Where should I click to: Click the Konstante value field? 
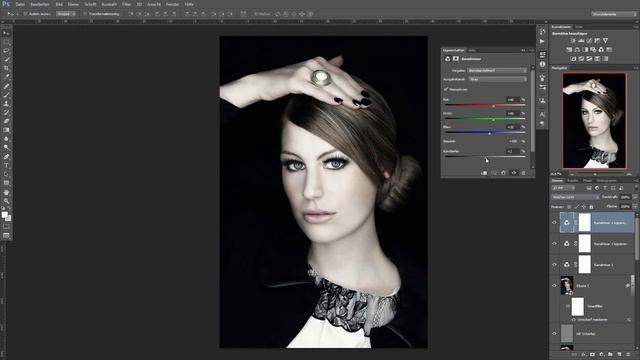(x=512, y=151)
